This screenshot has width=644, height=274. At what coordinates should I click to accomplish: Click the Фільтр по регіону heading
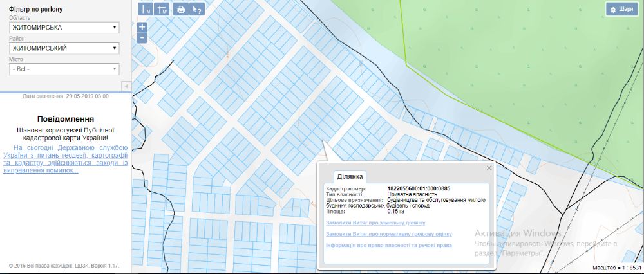tap(35, 9)
